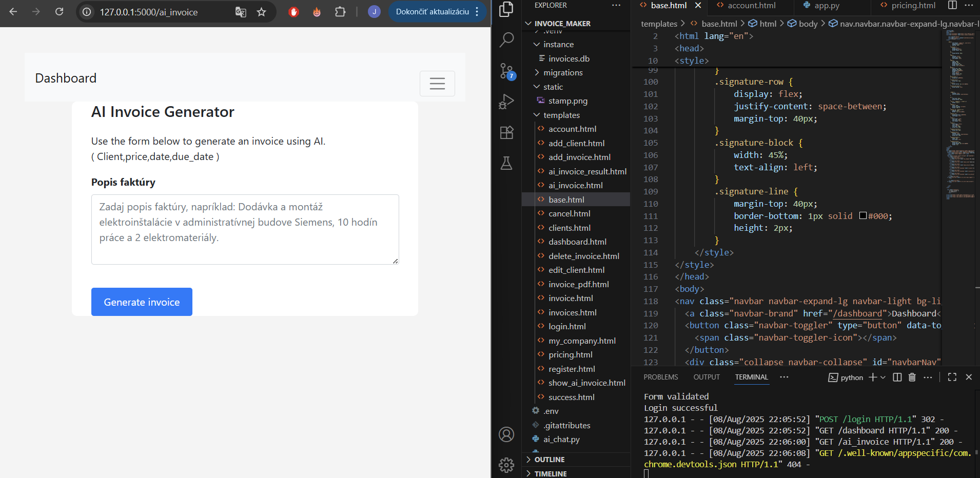Kill terminal with the trash icon
Screen dimensions: 980x478
[912, 377]
